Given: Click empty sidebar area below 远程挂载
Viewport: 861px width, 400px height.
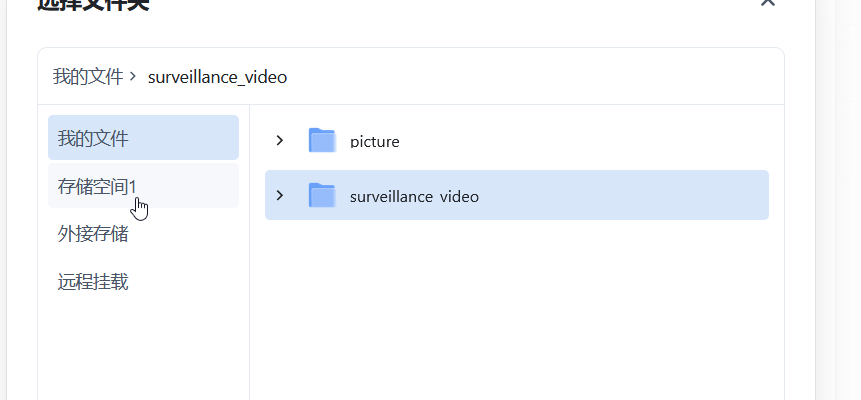Looking at the screenshot, I should coord(143,352).
